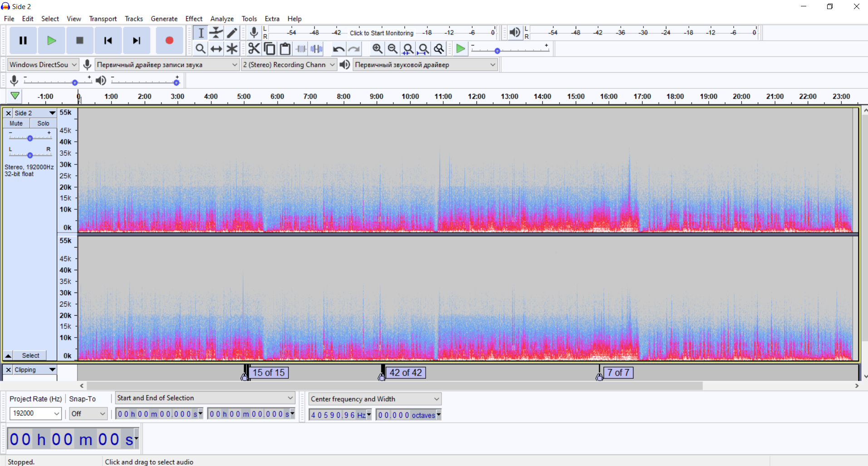Open the recording device dropdown
Screen dimensions: 868x466
[167, 64]
